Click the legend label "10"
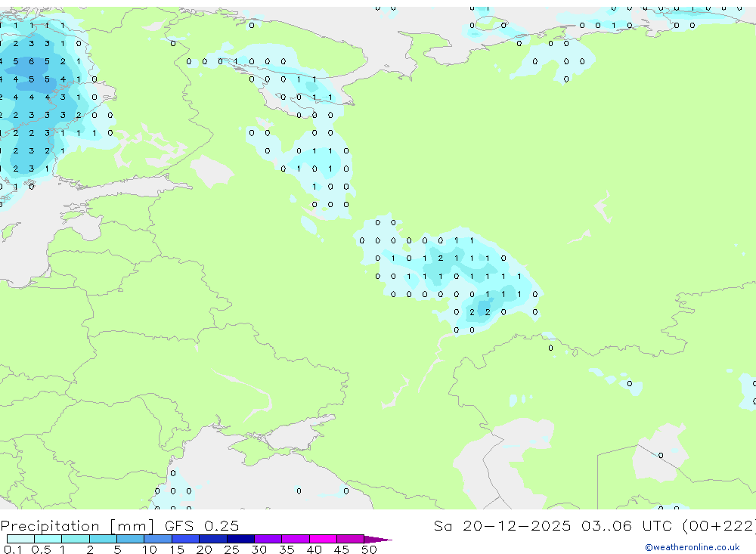The height and width of the screenshot is (554, 756). 149,549
